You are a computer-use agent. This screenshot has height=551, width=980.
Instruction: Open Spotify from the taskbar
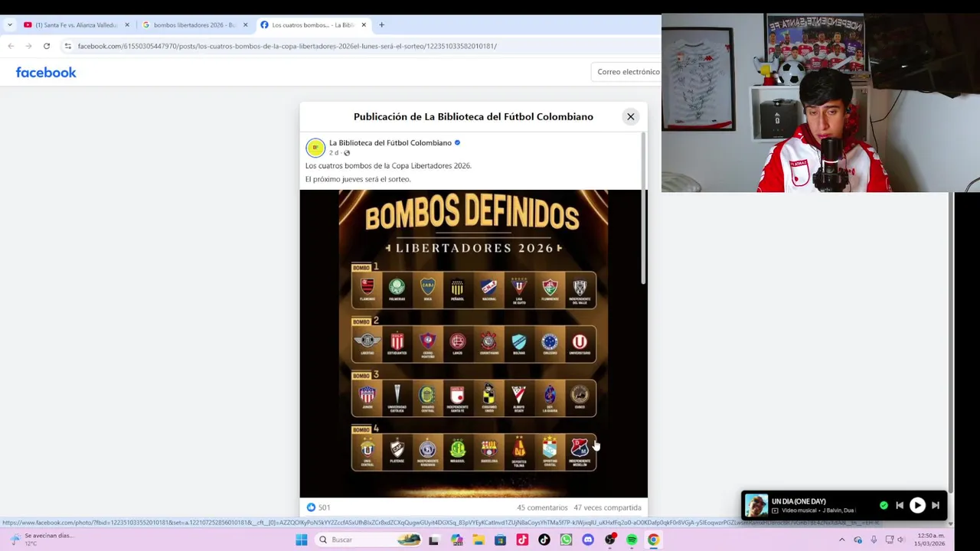[x=632, y=540]
